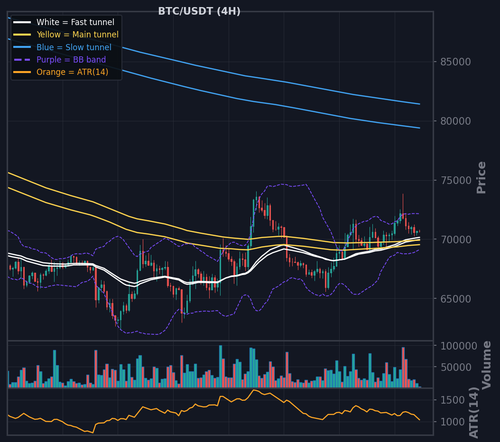Click the 1000 ATR axis label
The height and width of the screenshot is (442, 500).
[x=452, y=422]
